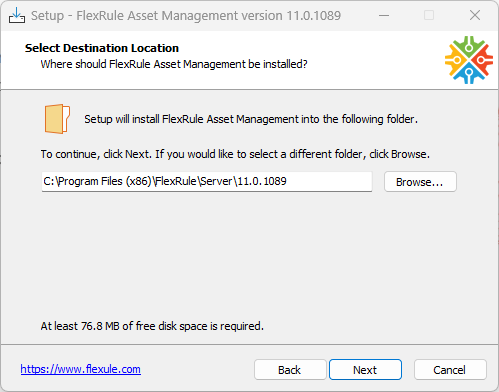Click the free disk space requirement text
Image resolution: width=499 pixels, height=392 pixels.
click(152, 326)
